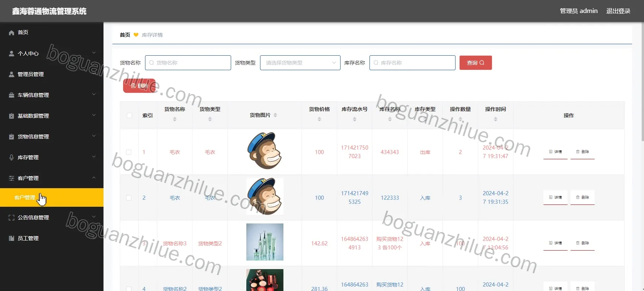The width and height of the screenshot is (644, 291).
Task: Click the page vertical scrollbar
Action: (643, 82)
